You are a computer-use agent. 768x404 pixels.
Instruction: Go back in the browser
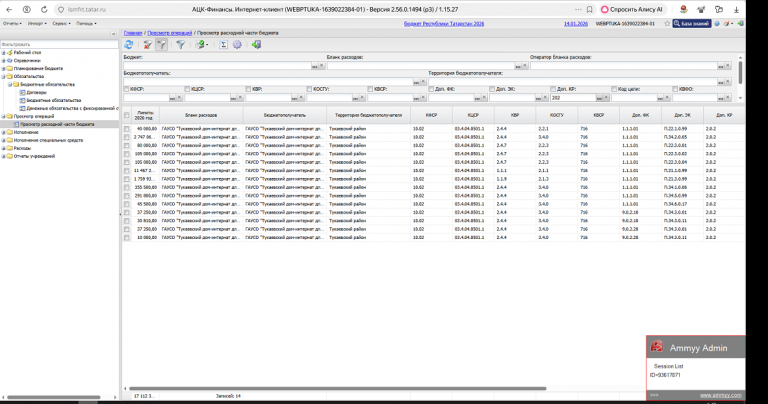9,9
